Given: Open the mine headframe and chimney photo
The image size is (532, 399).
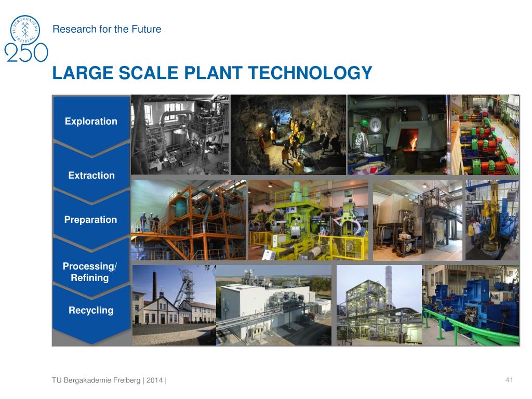Looking at the screenshot, I should [x=174, y=305].
